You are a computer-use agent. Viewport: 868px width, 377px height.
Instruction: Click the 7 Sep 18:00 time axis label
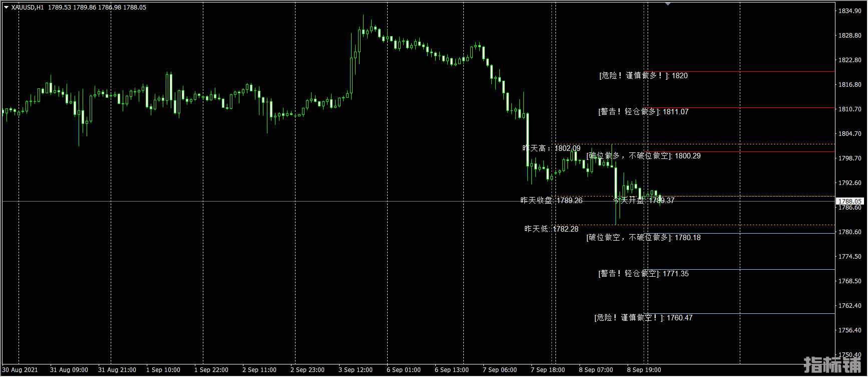pyautogui.click(x=548, y=370)
